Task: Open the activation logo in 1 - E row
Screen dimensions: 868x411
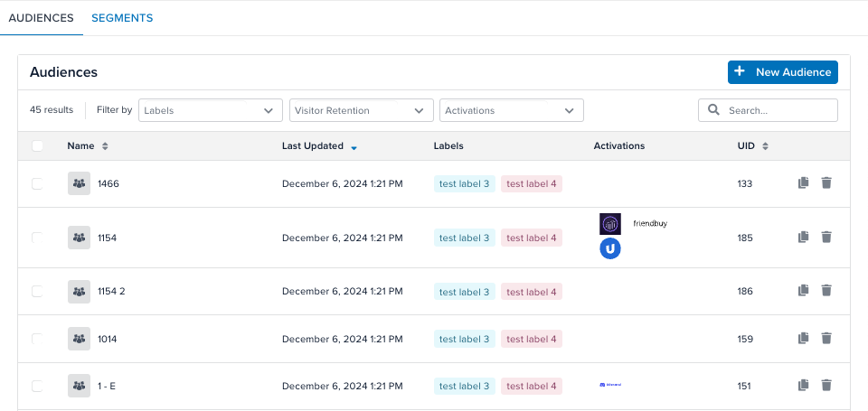Action: click(x=610, y=385)
